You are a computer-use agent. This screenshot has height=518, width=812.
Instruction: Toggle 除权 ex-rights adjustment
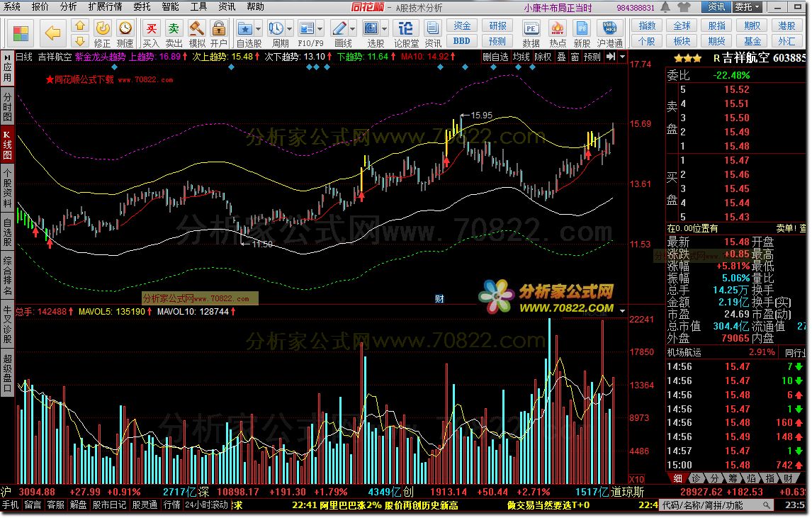[x=543, y=57]
